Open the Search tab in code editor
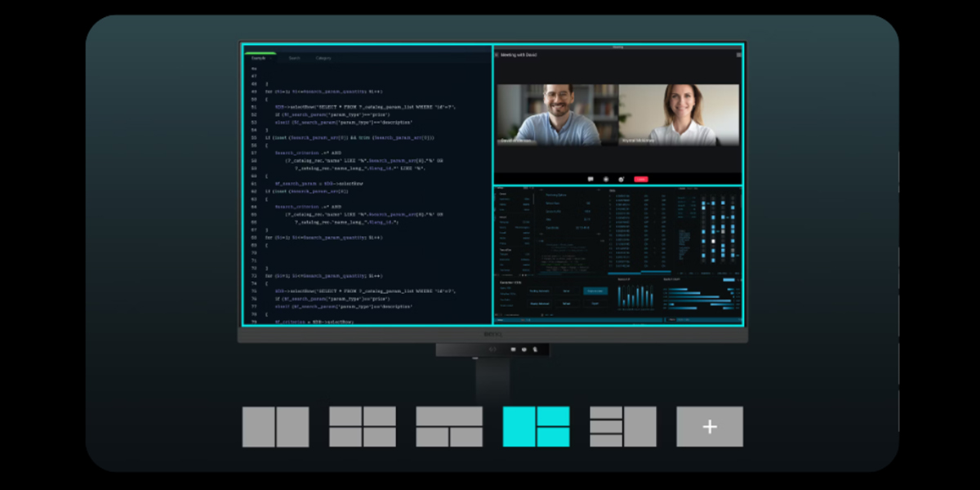The width and height of the screenshot is (980, 490). (294, 58)
